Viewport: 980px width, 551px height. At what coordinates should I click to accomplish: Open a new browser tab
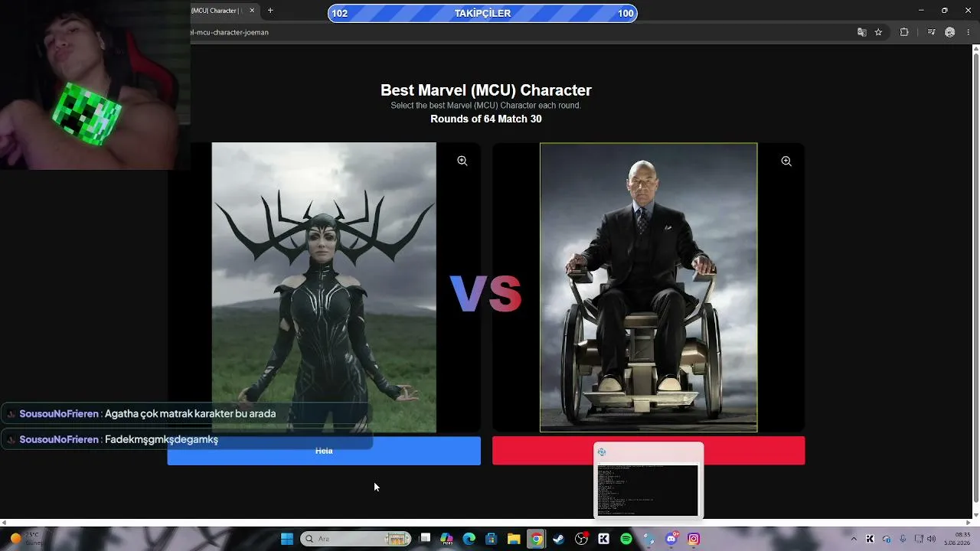point(270,11)
